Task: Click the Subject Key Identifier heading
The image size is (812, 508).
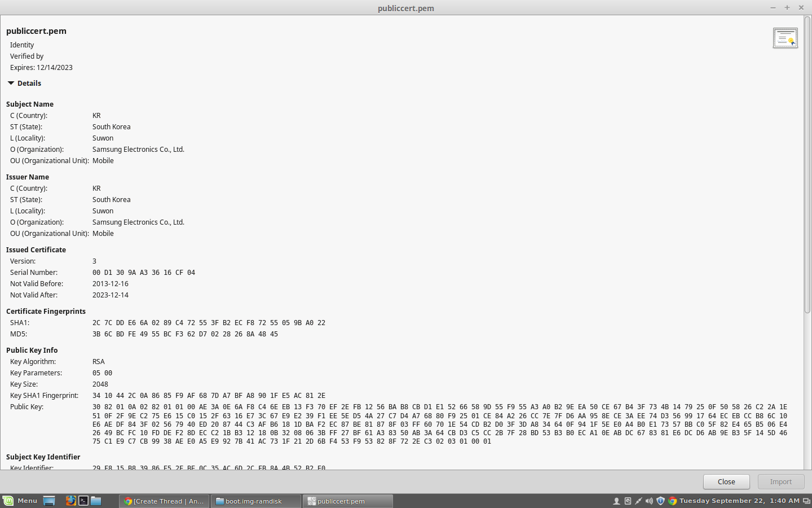Action: 43,457
